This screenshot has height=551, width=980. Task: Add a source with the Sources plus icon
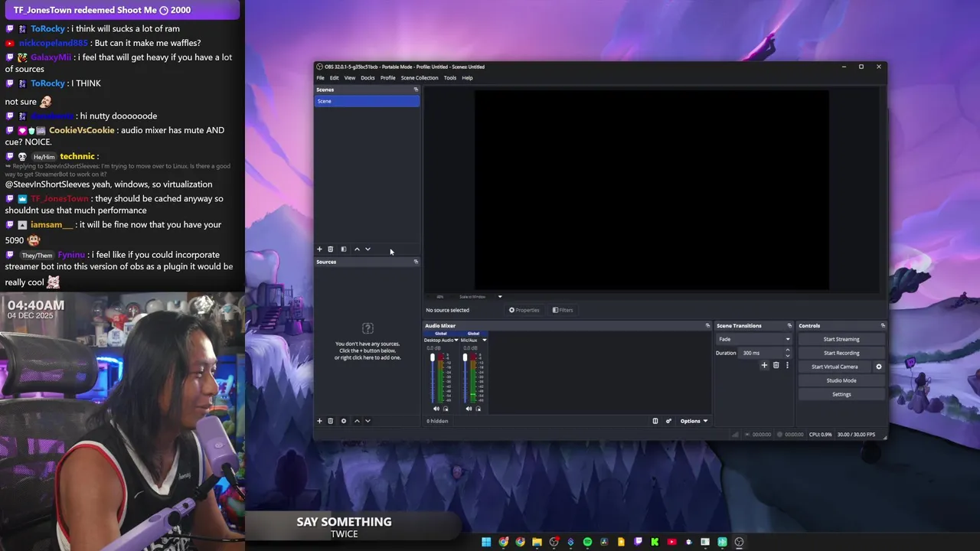[319, 421]
